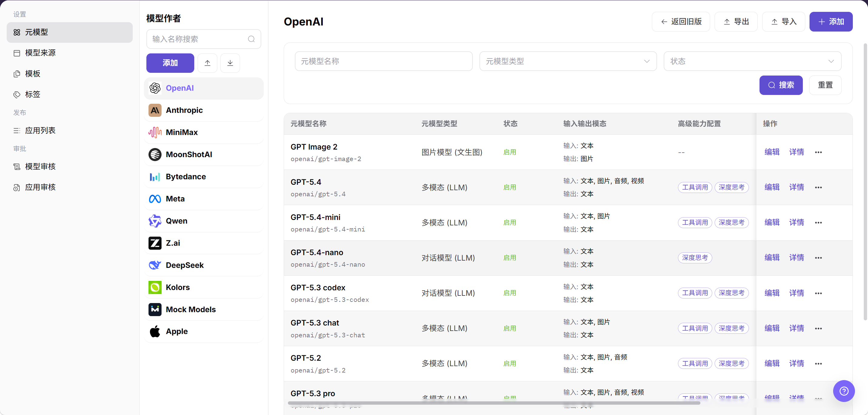868x415 pixels.
Task: Open more actions for GPT-5.3 chat row
Action: coord(819,328)
